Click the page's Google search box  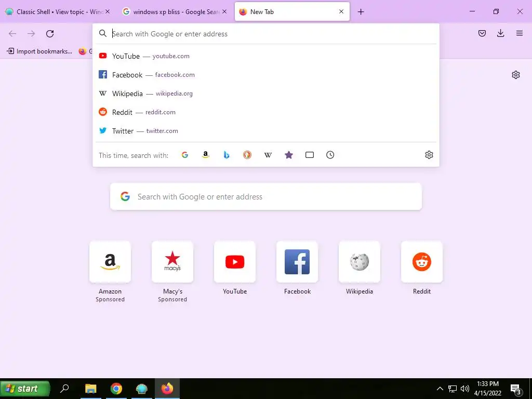pyautogui.click(x=265, y=196)
